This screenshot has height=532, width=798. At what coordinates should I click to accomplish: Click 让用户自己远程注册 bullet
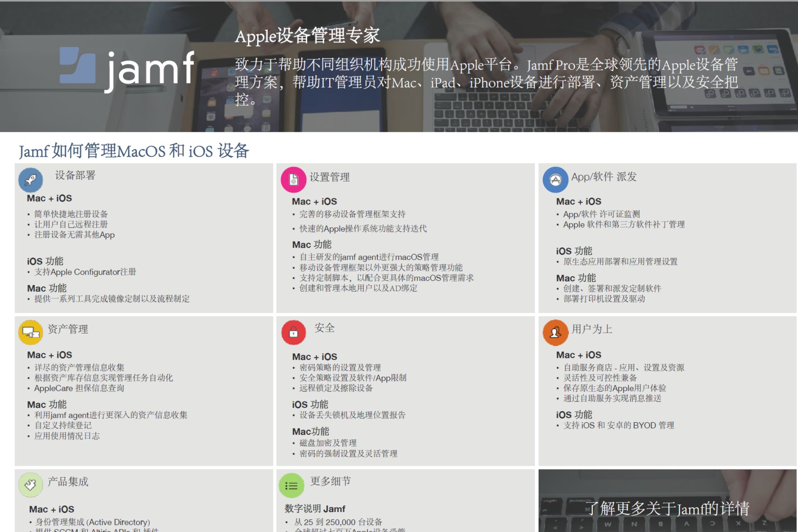pos(71,224)
